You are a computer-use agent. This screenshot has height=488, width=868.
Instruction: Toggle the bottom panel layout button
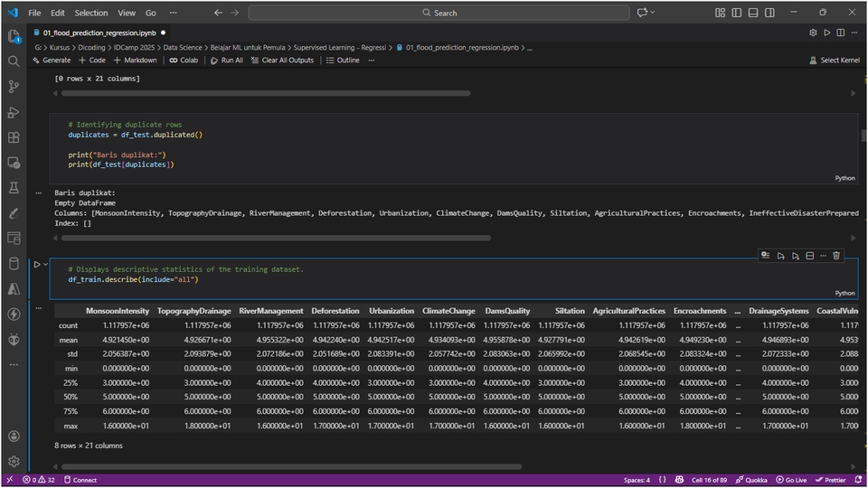(x=751, y=13)
